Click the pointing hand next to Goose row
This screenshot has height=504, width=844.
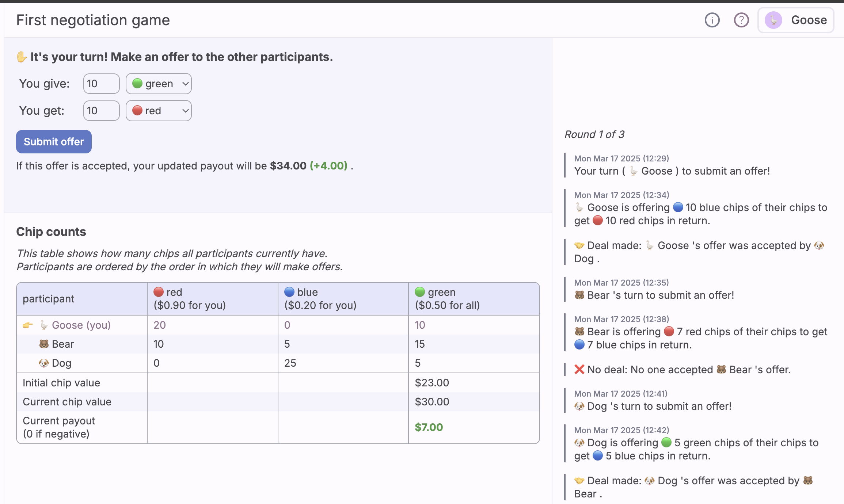[x=28, y=325]
